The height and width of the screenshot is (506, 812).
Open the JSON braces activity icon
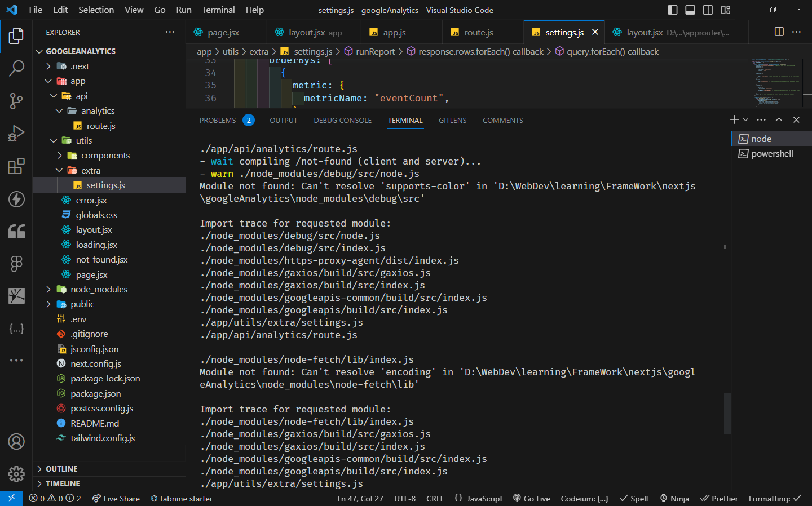16,329
